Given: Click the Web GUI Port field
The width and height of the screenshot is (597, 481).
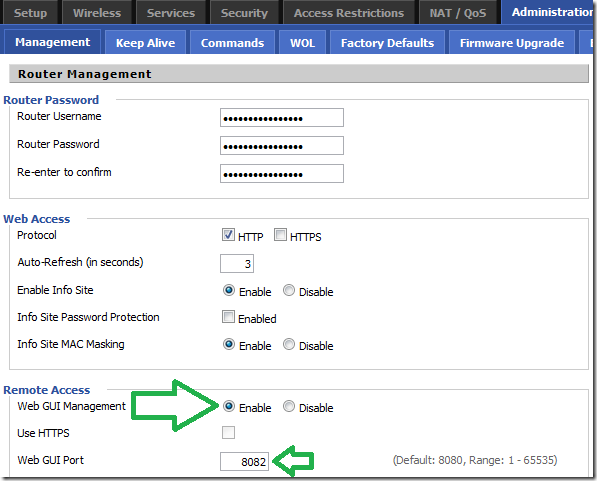Looking at the screenshot, I should pyautogui.click(x=244, y=462).
